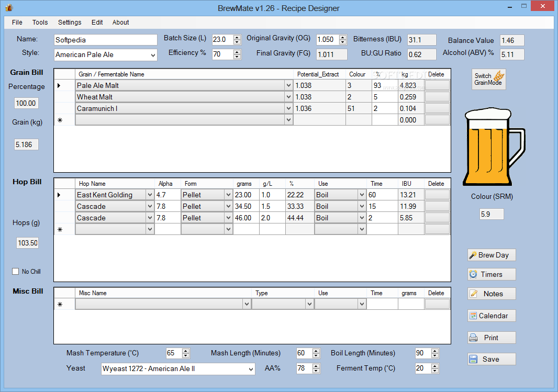The width and height of the screenshot is (558, 392).
Task: Open the Edit menu
Action: pos(97,23)
